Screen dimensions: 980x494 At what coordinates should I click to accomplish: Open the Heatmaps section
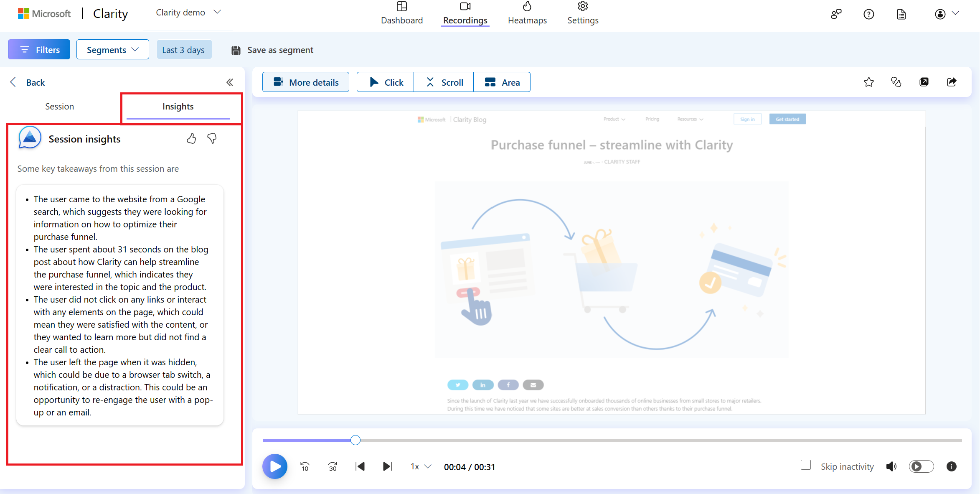click(527, 14)
